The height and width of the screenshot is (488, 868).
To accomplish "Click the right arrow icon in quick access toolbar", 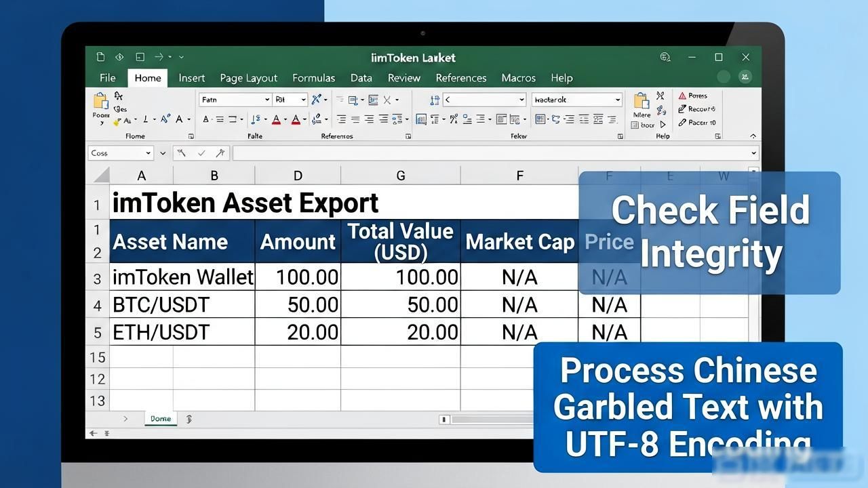I will point(159,58).
